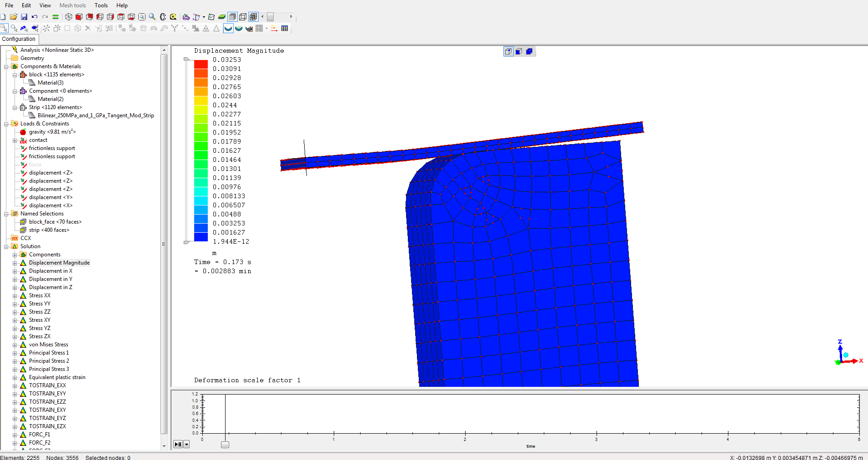Select Equivalent plastic strain result

(x=57, y=377)
